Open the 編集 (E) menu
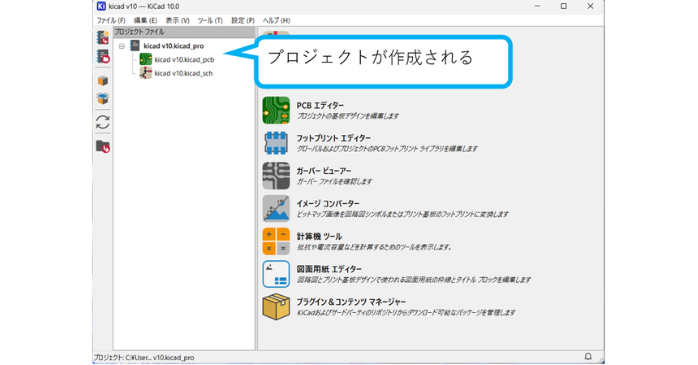The image size is (698, 365). pos(145,20)
